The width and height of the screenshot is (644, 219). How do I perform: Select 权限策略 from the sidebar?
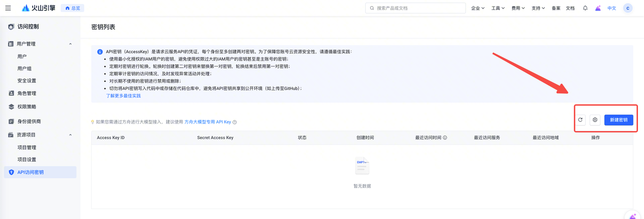coord(27,107)
